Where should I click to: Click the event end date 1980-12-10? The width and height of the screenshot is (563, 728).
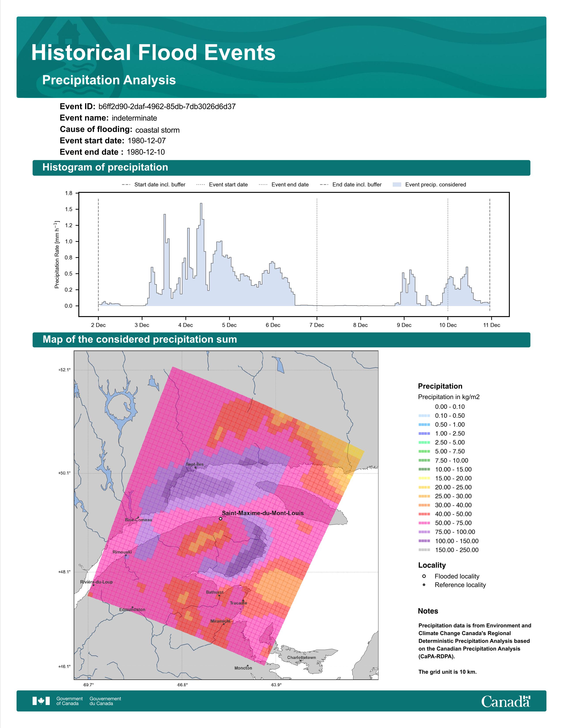[x=146, y=152]
